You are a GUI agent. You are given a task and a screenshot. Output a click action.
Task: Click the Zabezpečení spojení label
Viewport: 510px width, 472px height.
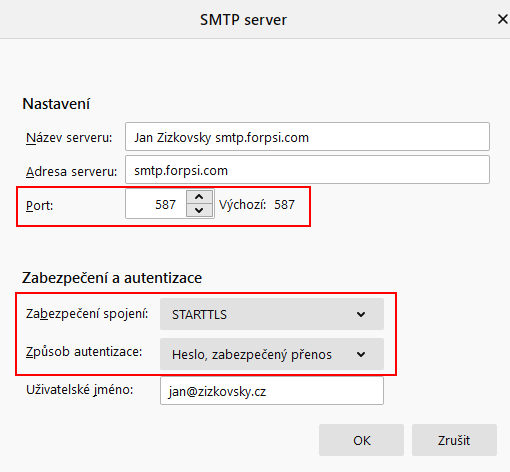tap(87, 314)
